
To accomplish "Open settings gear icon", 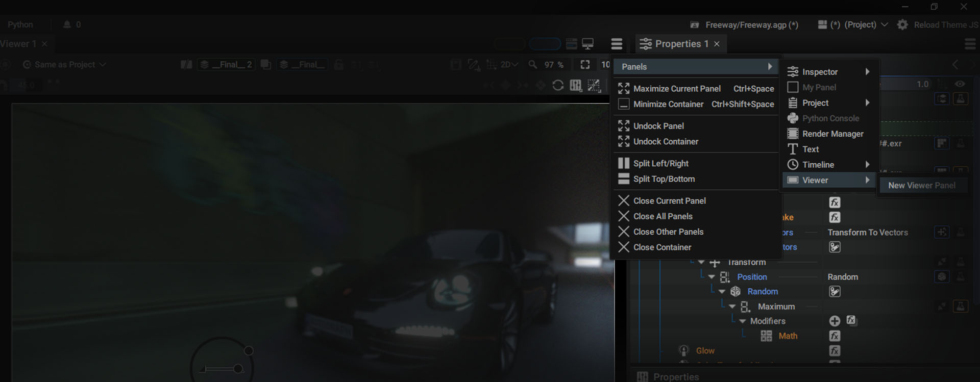I will (902, 24).
